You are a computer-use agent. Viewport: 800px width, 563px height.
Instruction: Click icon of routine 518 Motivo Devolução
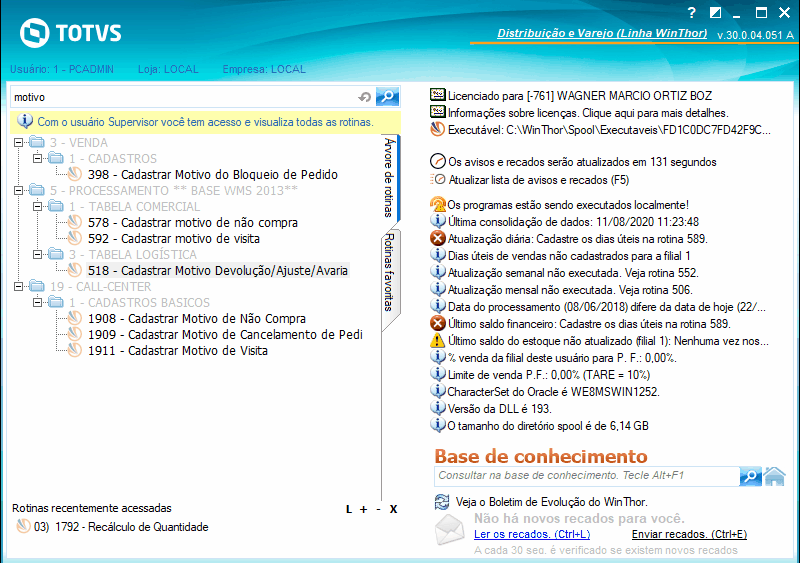point(75,271)
